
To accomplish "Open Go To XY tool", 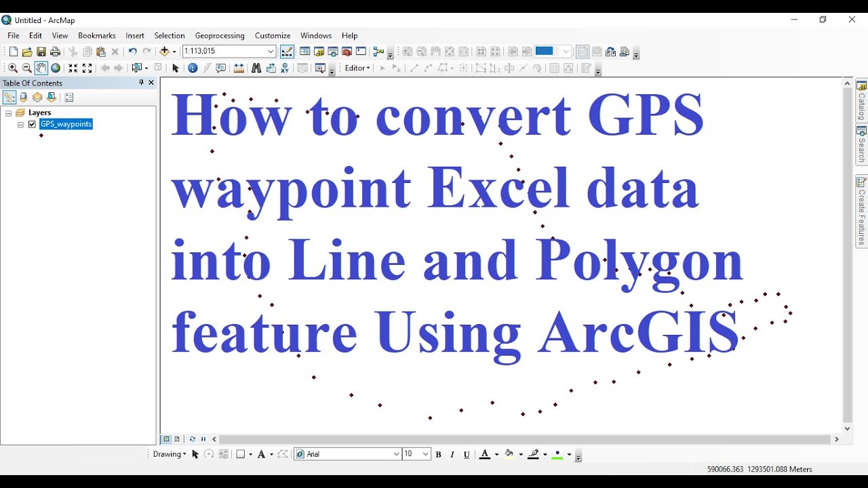I will 285,68.
